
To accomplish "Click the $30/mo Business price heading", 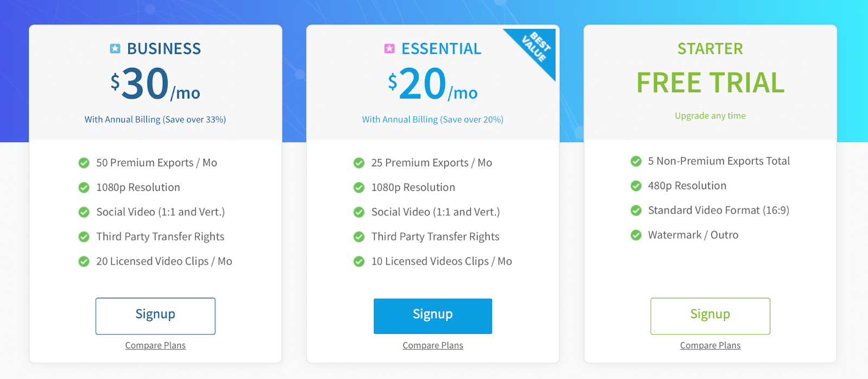I will click(156, 84).
